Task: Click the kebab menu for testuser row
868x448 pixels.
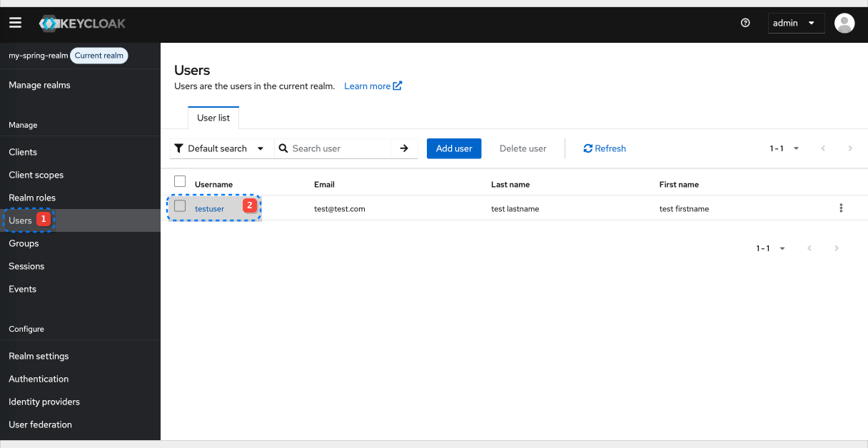Action: click(841, 208)
